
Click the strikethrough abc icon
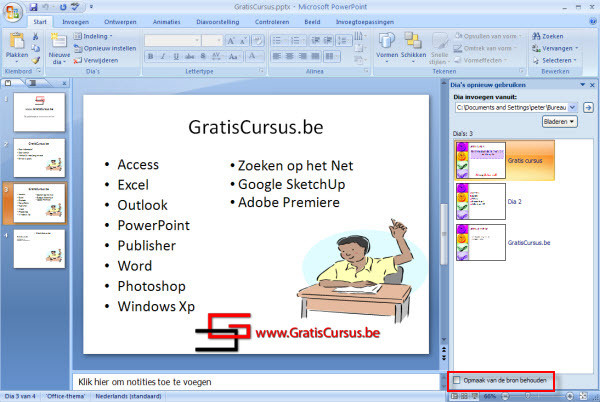click(189, 57)
